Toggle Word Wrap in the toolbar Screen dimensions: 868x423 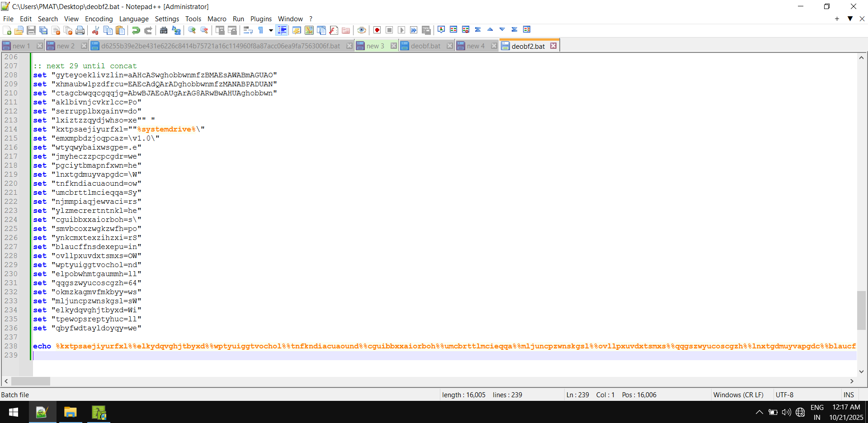pos(248,30)
